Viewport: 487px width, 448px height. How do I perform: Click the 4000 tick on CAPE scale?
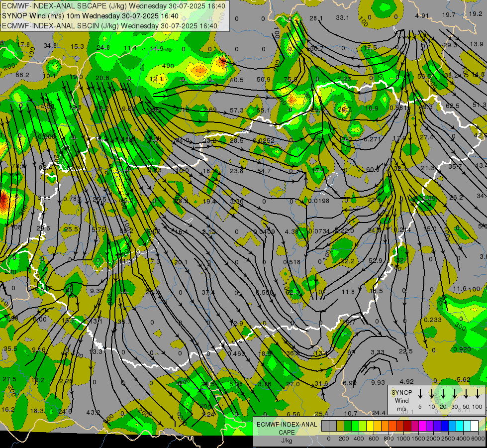click(x=464, y=439)
